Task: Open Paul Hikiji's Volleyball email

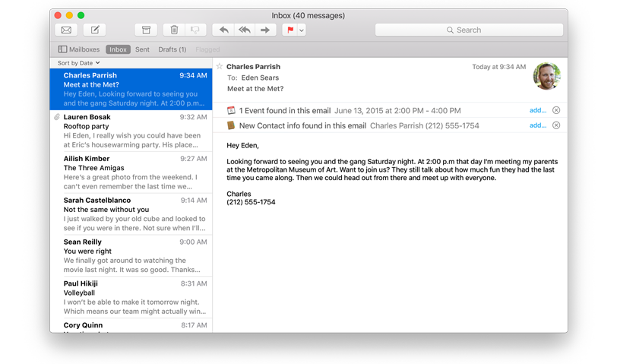Action: [x=131, y=297]
